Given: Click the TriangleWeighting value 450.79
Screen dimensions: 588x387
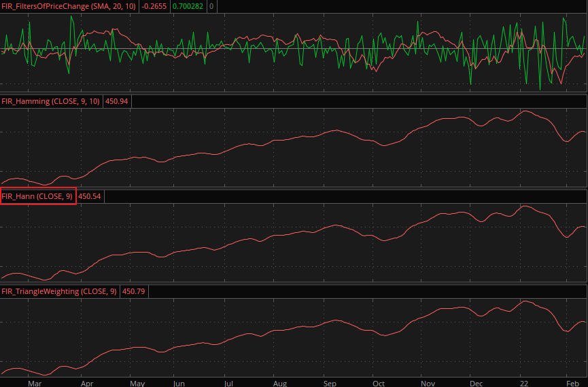Looking at the screenshot, I should point(134,291).
